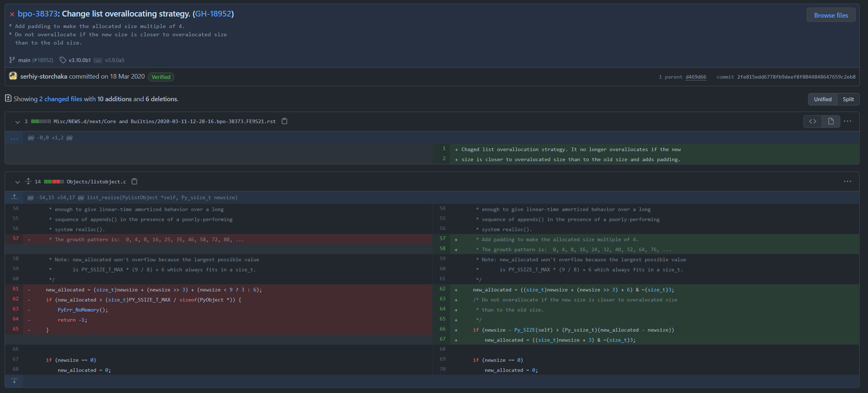Open options menu for listobject.c
The width and height of the screenshot is (868, 393).
(848, 182)
